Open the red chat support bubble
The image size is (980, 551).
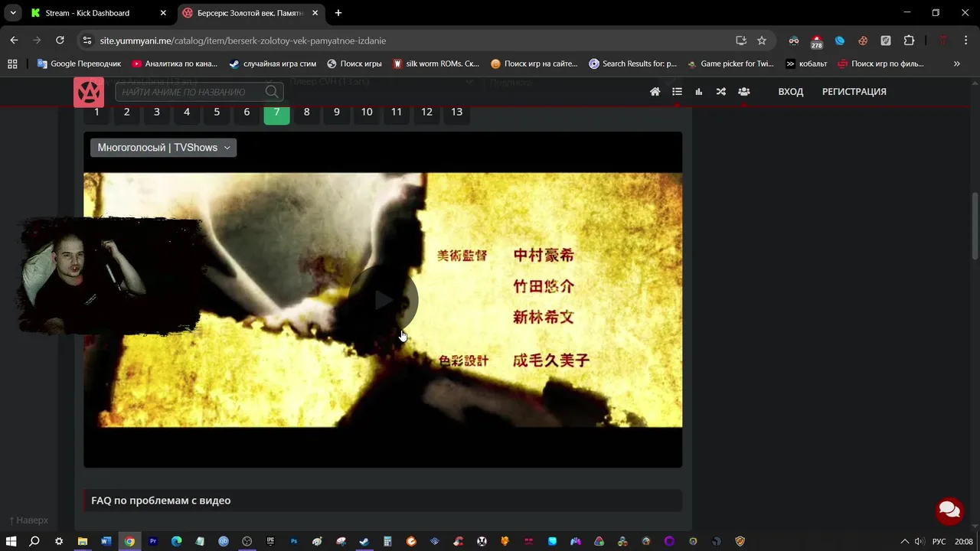(949, 510)
